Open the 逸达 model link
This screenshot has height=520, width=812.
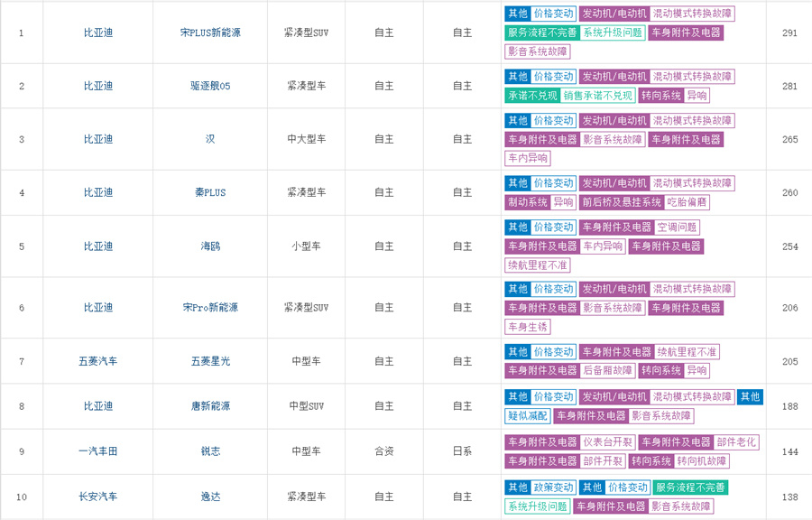coord(210,497)
